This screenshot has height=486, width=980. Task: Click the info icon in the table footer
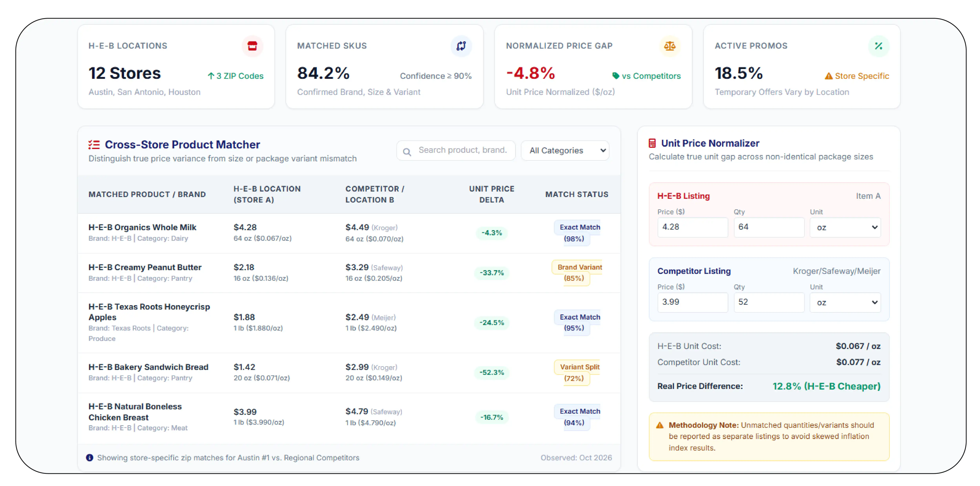89,458
